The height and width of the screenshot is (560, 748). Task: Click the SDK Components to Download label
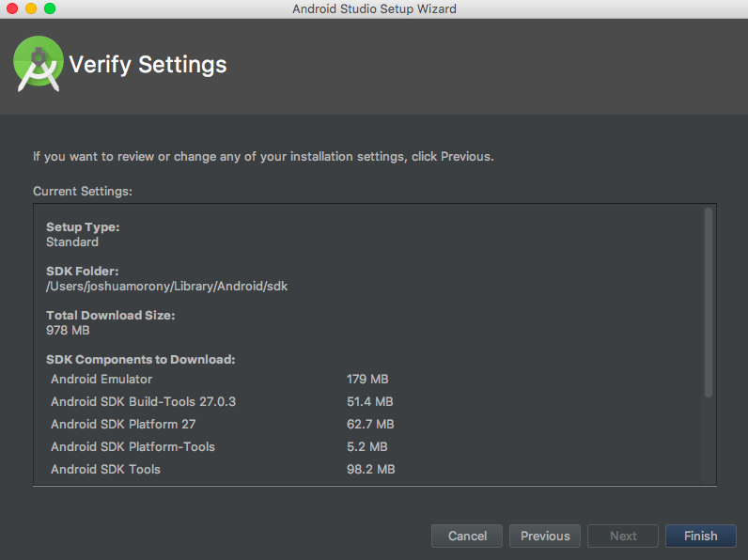pos(141,359)
